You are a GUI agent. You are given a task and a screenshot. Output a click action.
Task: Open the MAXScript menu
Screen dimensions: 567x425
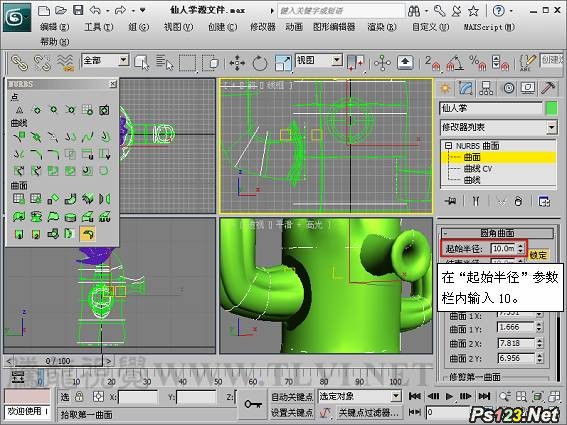pos(489,27)
